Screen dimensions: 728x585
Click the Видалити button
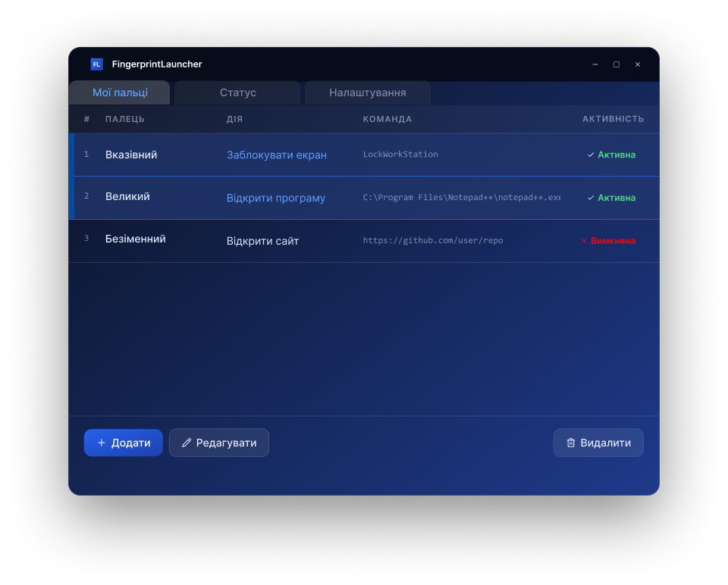click(598, 443)
